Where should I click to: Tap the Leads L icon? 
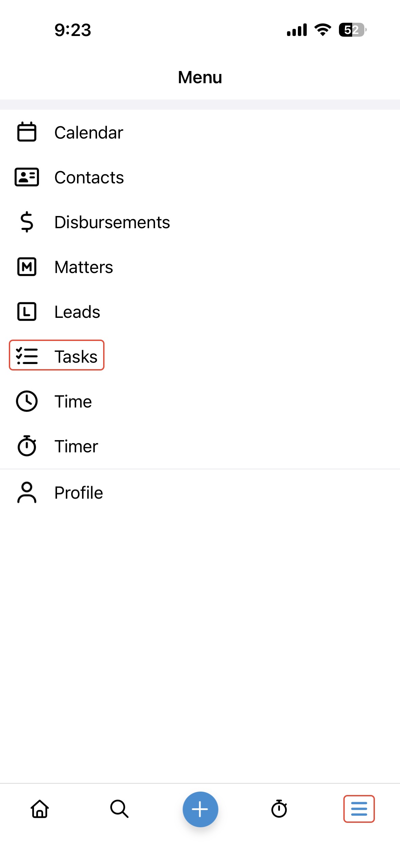tap(26, 311)
